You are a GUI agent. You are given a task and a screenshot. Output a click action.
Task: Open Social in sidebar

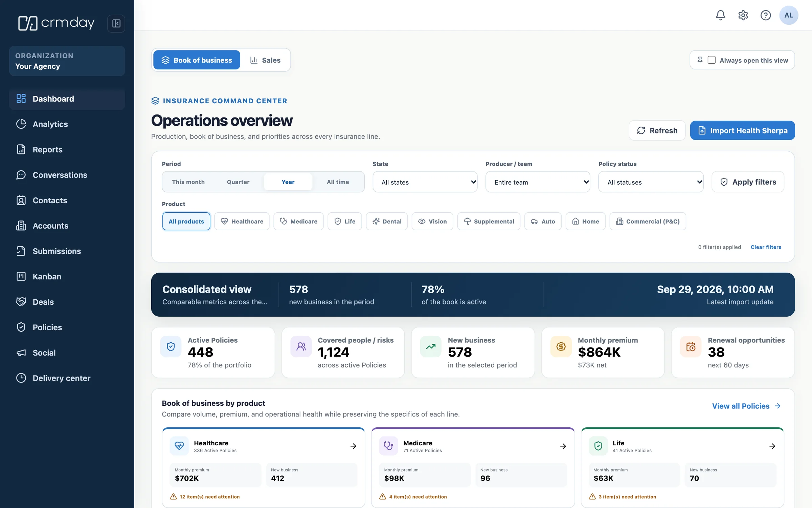tap(67, 353)
